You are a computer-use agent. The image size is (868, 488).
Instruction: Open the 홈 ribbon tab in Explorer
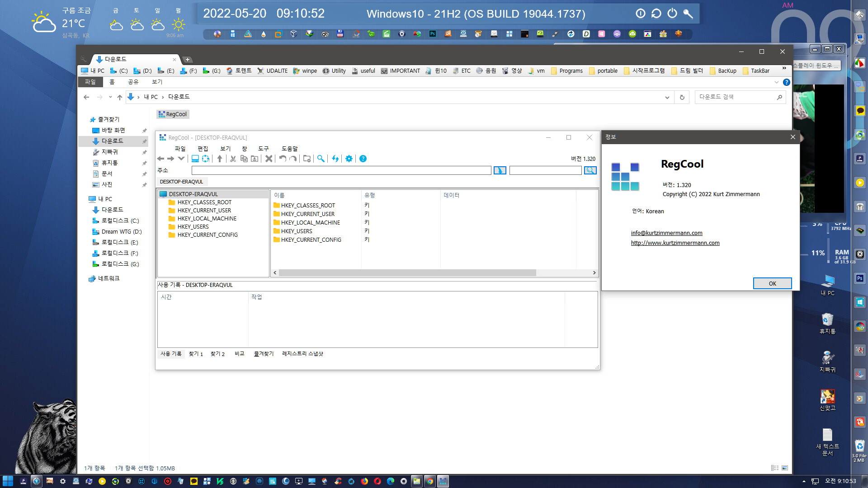(x=112, y=82)
